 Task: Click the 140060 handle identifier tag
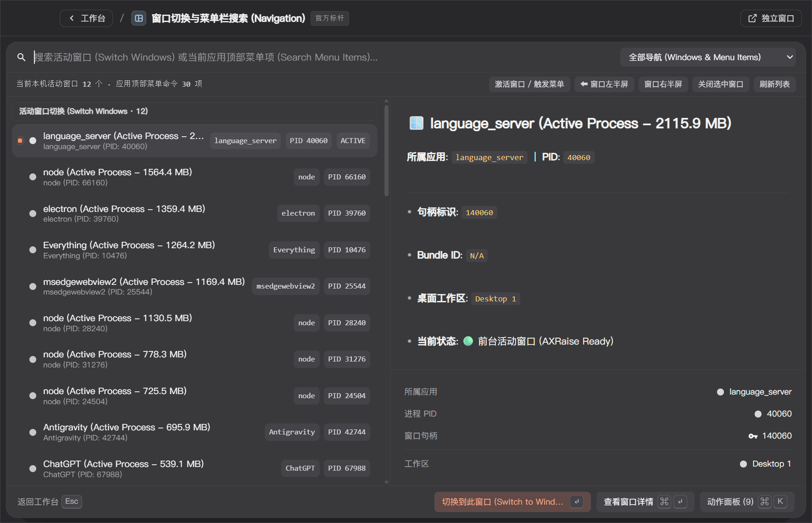tap(479, 212)
